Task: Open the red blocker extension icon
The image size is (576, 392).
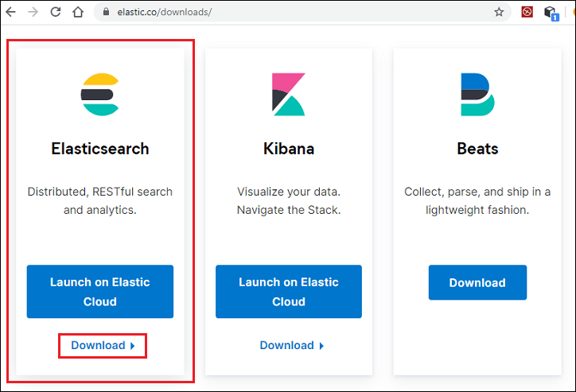Action: [527, 12]
